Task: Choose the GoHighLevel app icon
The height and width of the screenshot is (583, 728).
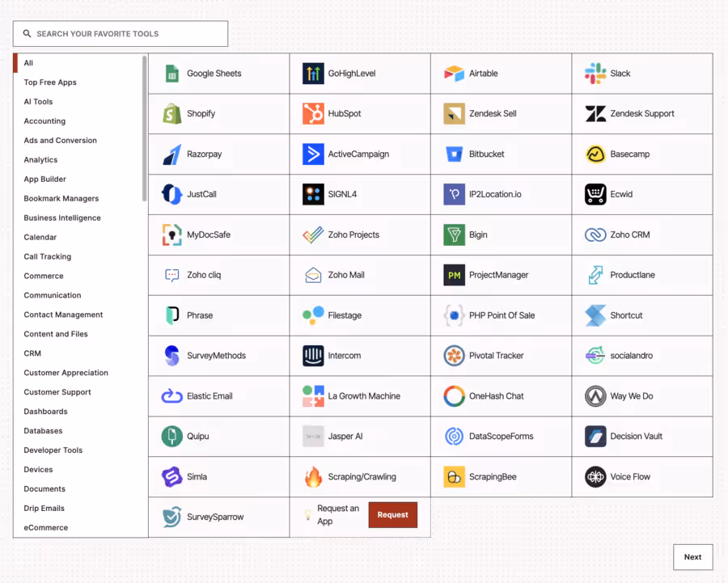Action: click(313, 74)
